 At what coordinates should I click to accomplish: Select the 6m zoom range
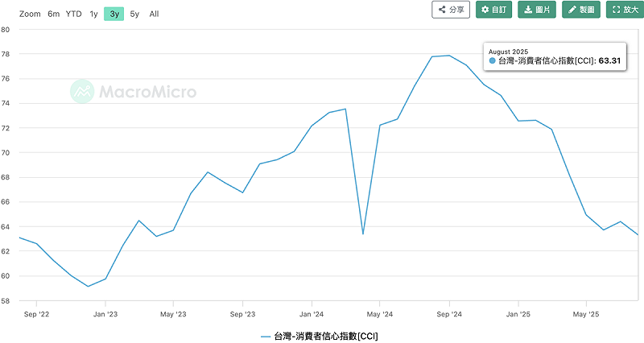pos(53,14)
